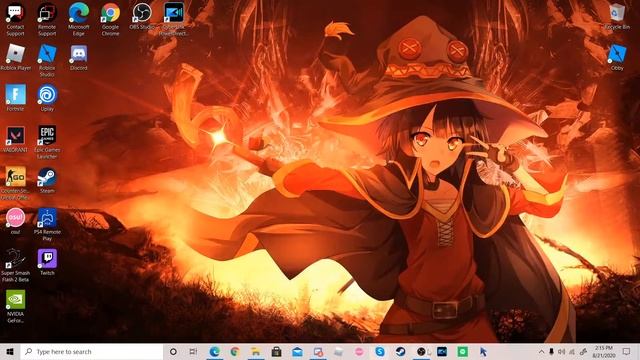This screenshot has width=640, height=360.
Task: Select the Fortnite desktop icon
Action: point(16,98)
